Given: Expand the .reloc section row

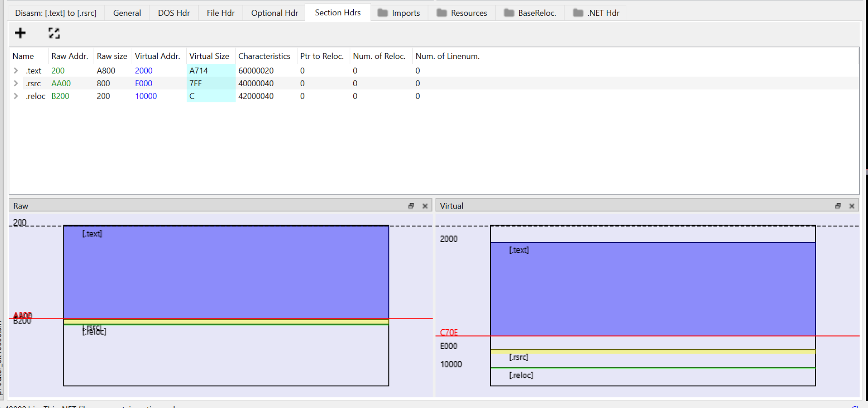Looking at the screenshot, I should (x=15, y=96).
